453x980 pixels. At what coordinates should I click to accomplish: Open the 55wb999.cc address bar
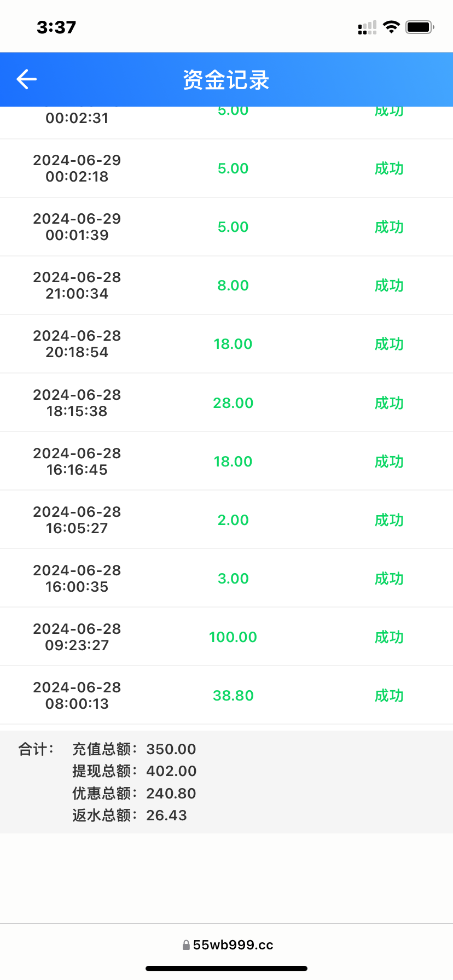[233, 945]
